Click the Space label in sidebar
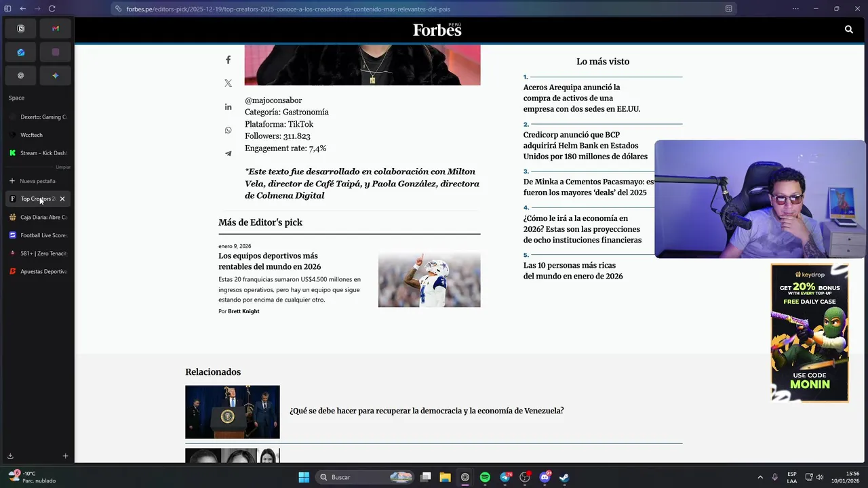Screen dimensions: 868x488 pos(16,98)
